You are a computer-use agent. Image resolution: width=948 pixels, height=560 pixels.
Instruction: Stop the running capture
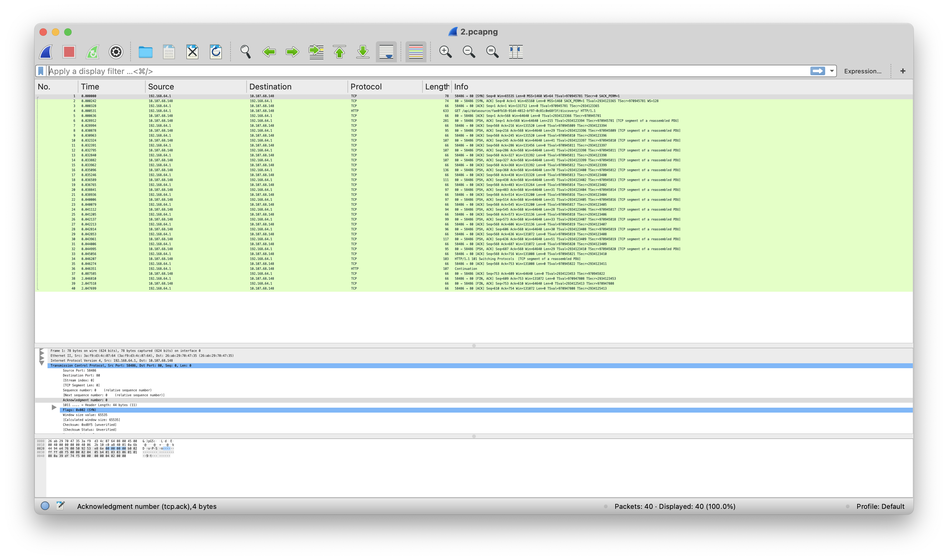(69, 52)
